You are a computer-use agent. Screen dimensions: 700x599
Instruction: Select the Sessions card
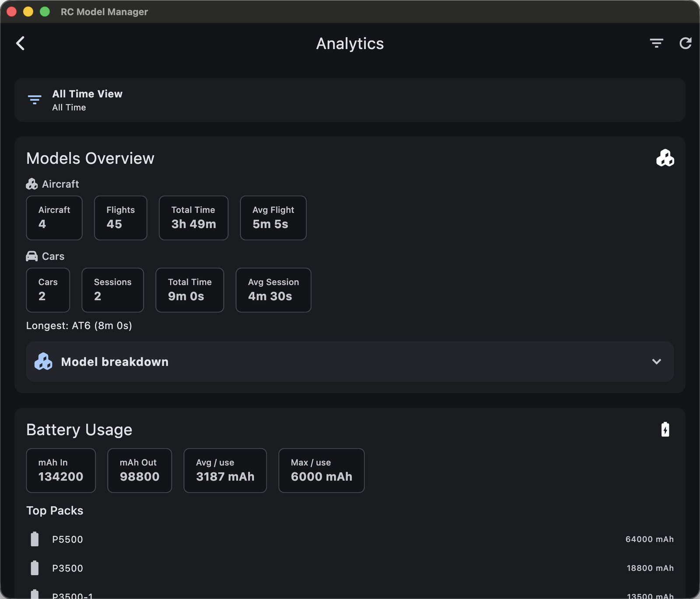point(113,290)
